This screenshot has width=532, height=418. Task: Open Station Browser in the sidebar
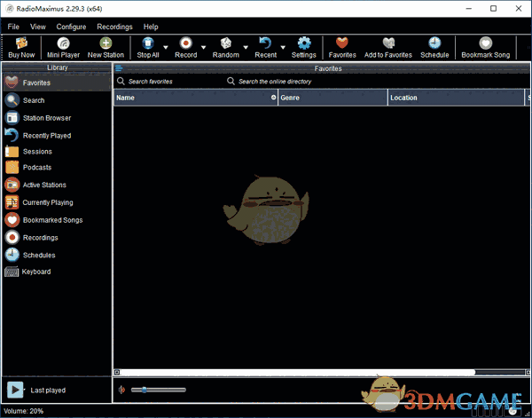point(57,118)
